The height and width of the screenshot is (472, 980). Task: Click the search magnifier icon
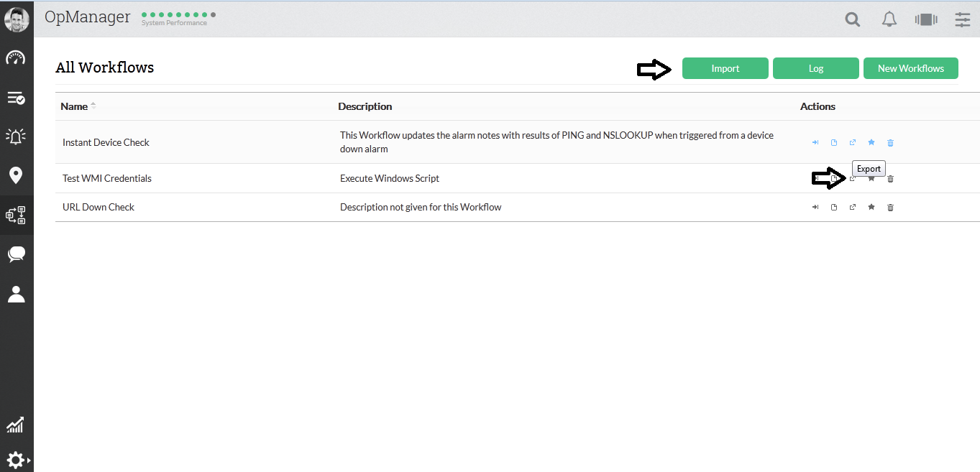[x=853, y=20]
